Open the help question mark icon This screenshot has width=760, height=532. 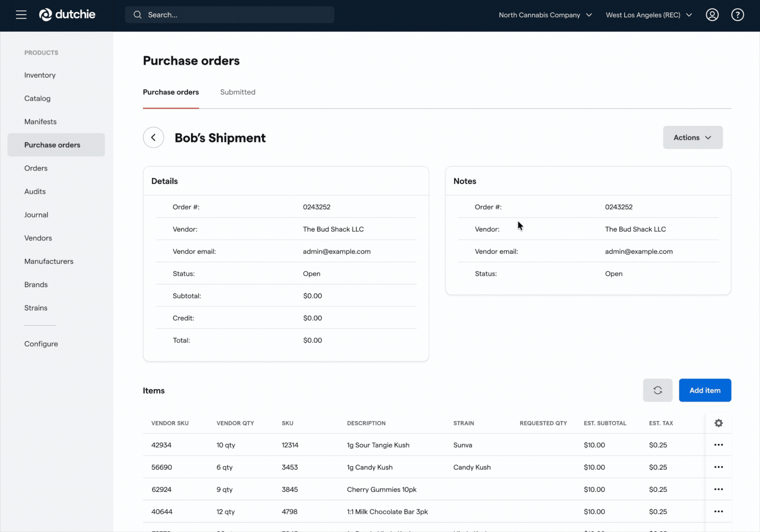738,15
